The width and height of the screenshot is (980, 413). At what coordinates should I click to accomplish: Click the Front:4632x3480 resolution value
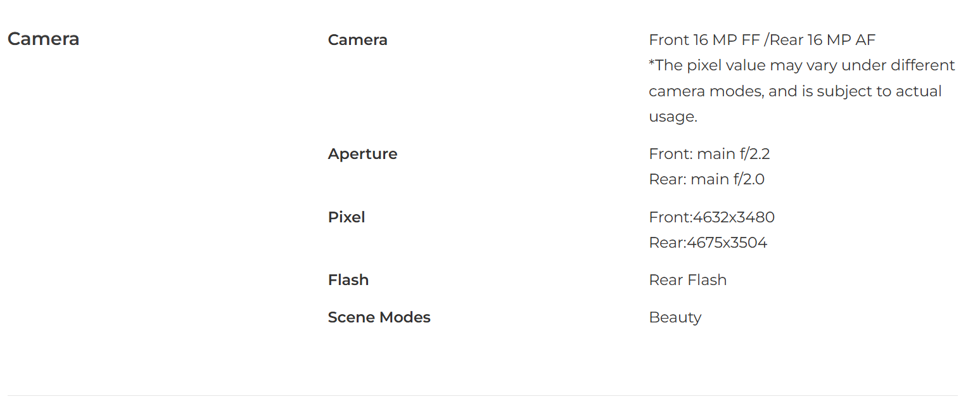tap(712, 217)
